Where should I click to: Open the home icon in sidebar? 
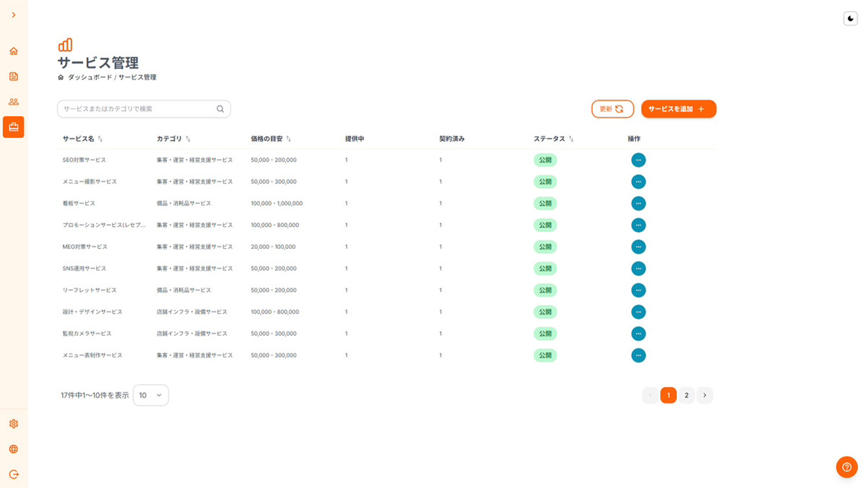14,51
